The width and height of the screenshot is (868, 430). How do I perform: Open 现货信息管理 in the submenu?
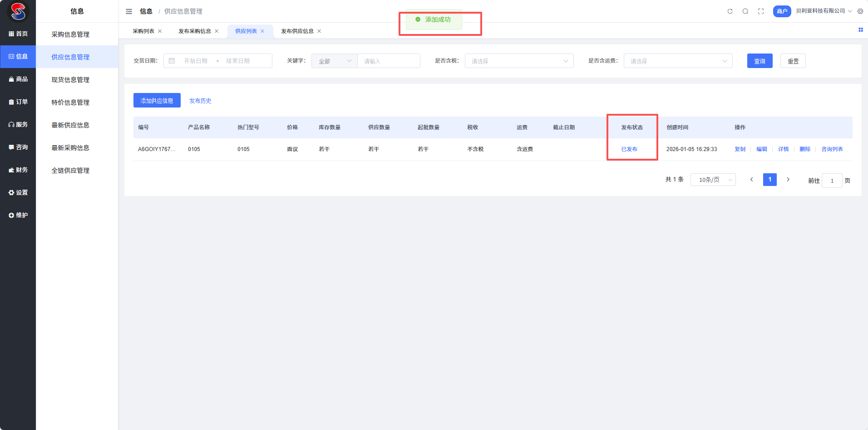70,80
